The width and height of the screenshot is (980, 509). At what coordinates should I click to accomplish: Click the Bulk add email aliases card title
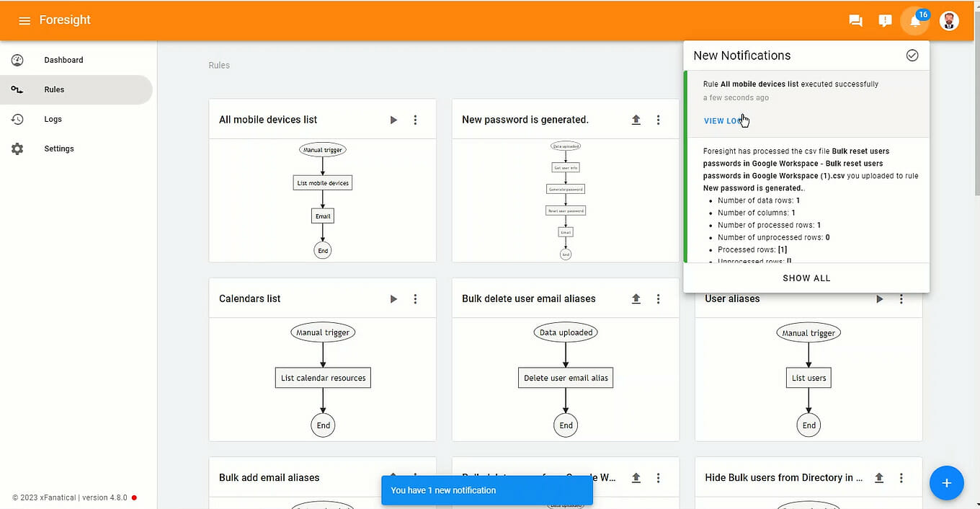pyautogui.click(x=269, y=477)
